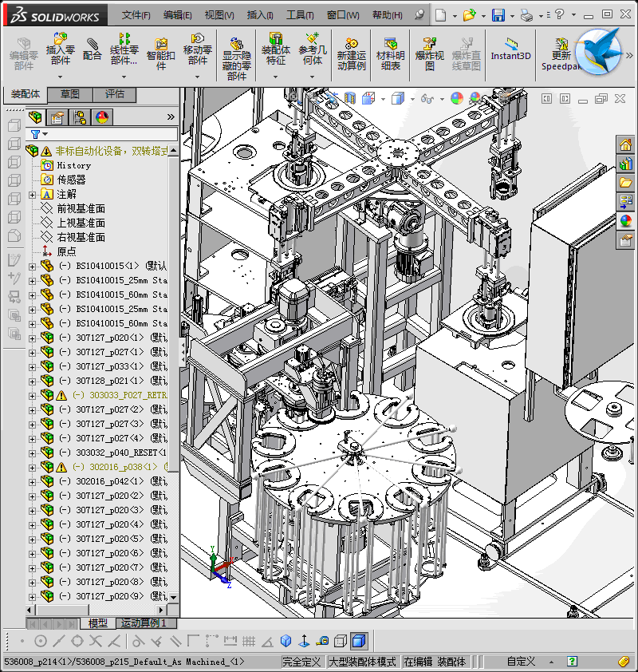Open the PropertyManager tab icon
The width and height of the screenshot is (638, 672).
click(x=57, y=117)
